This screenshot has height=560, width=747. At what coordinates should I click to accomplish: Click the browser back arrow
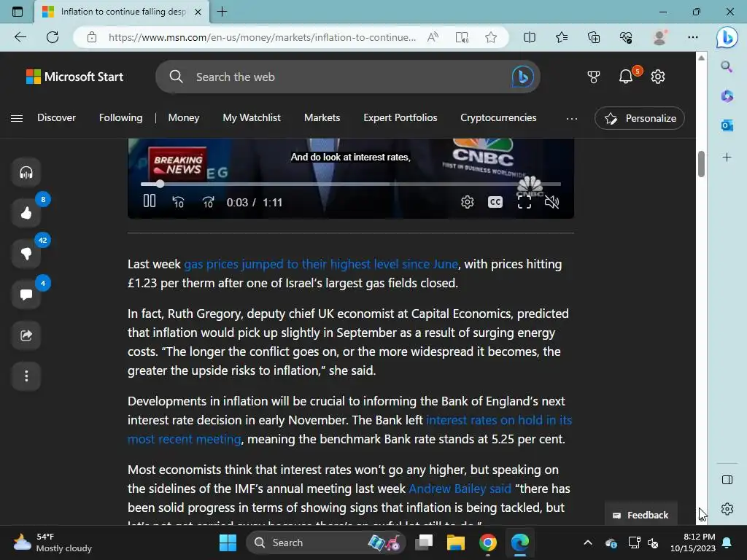20,37
